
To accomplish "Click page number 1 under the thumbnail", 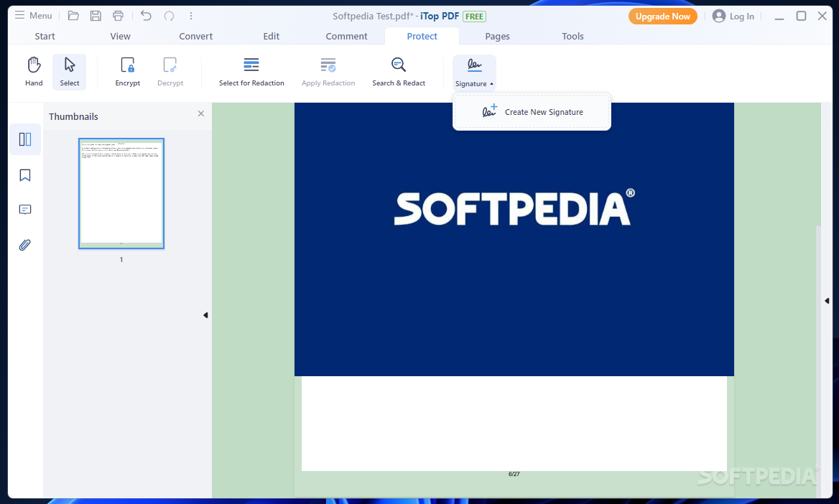I will coord(121,259).
